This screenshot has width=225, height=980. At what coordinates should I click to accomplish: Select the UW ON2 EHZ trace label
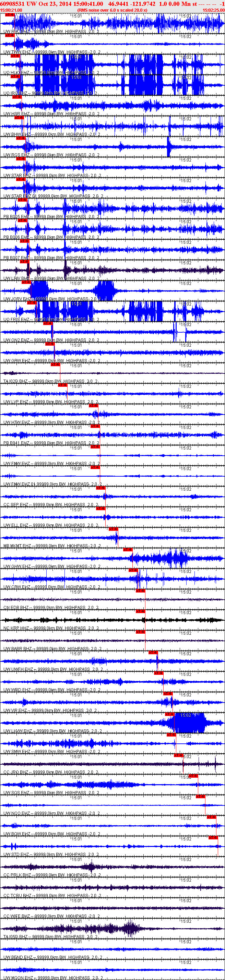(52, 340)
